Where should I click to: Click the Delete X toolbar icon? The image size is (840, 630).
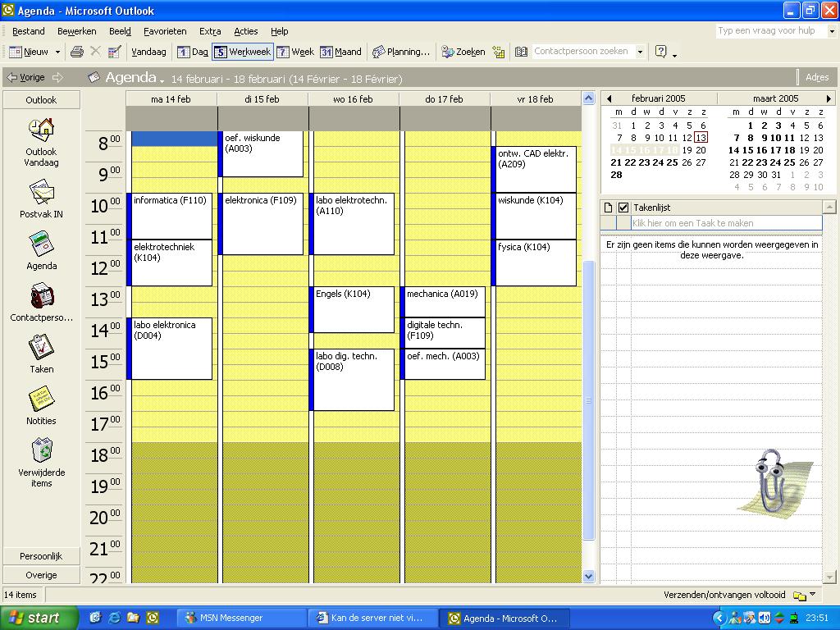(x=95, y=52)
